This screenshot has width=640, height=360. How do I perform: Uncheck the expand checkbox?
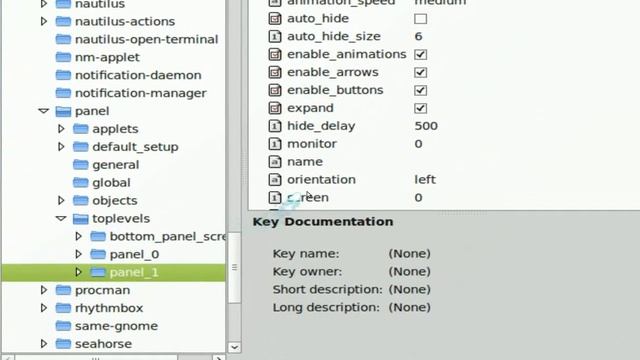(x=420, y=108)
